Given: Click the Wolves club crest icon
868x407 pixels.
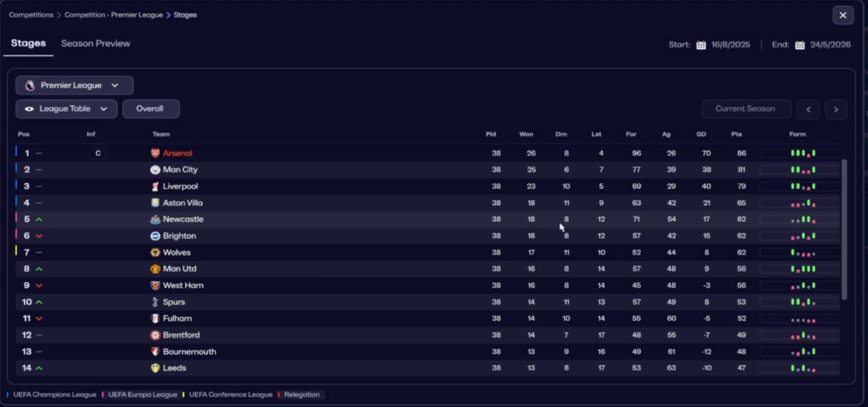Looking at the screenshot, I should (x=155, y=253).
